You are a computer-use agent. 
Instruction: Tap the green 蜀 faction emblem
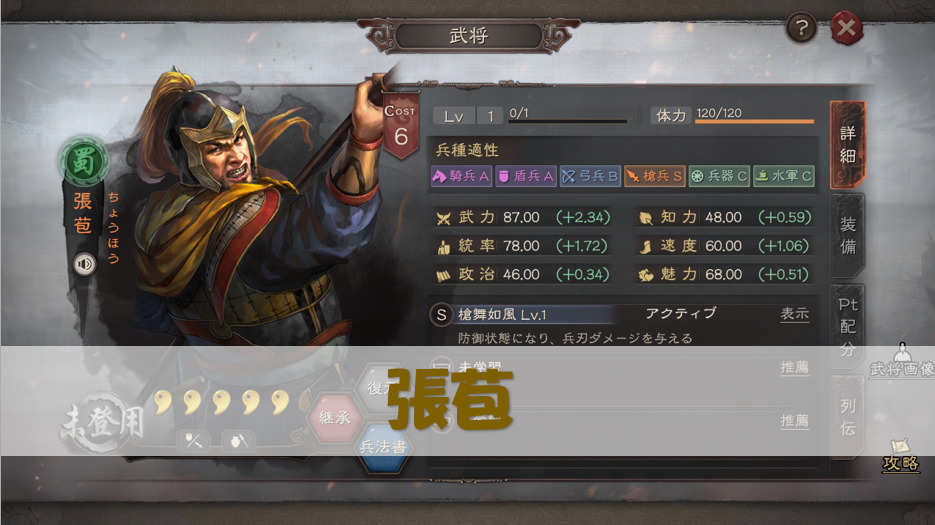pos(83,161)
